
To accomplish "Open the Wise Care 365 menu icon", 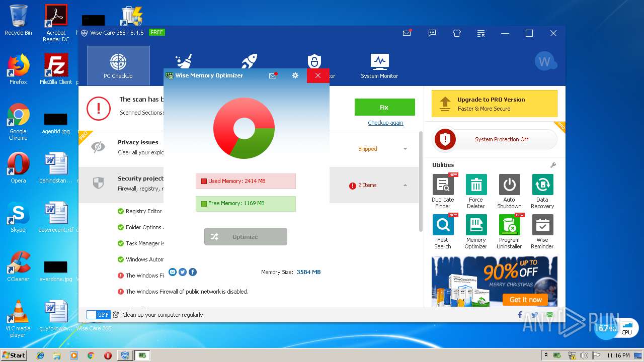I will (481, 34).
